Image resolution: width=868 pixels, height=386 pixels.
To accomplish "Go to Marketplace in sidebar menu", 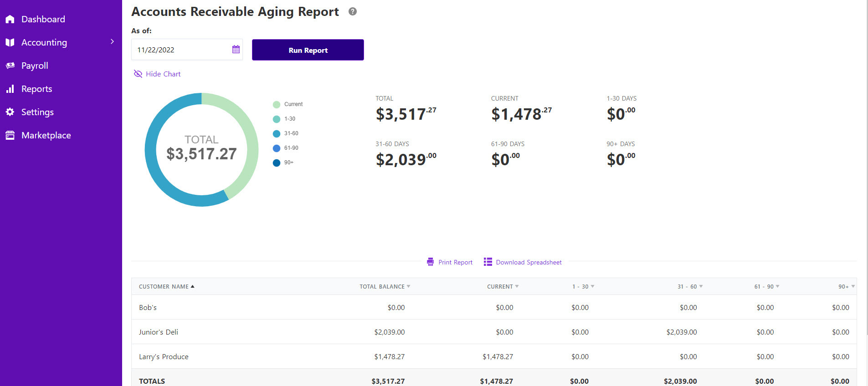I will (x=46, y=135).
